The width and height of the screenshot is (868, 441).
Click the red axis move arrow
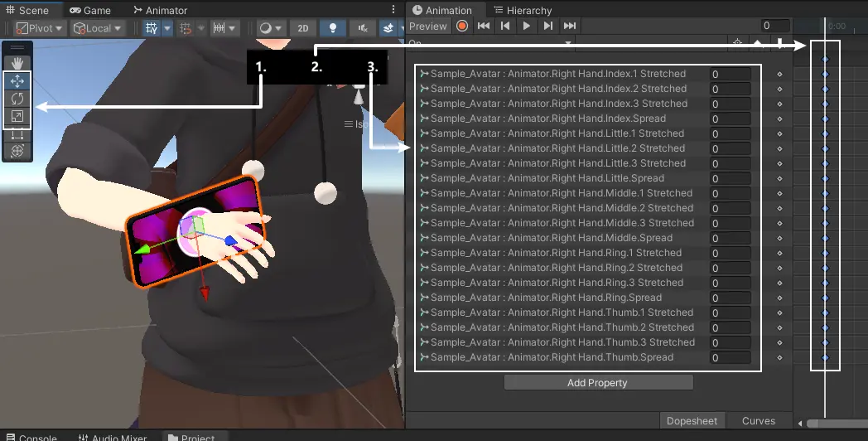205,293
